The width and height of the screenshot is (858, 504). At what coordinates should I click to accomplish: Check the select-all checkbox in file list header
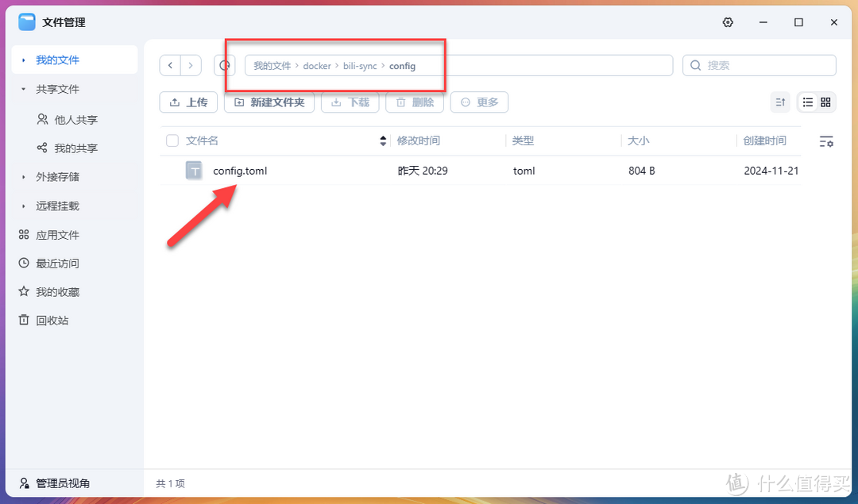[172, 140]
